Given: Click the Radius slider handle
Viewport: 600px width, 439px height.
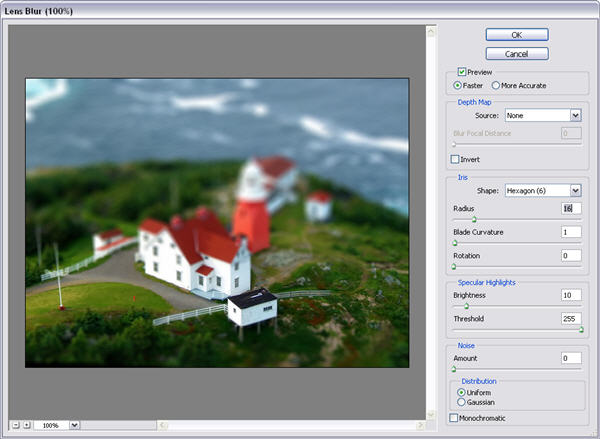Looking at the screenshot, I should pos(473,219).
